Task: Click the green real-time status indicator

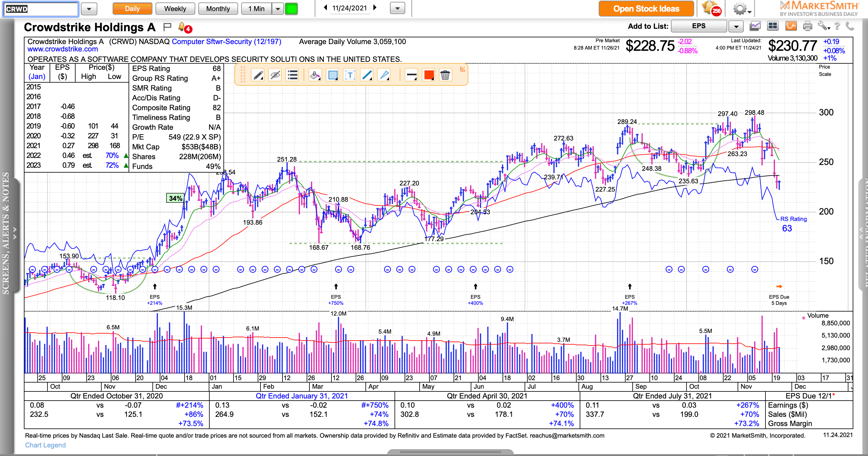Action: (x=291, y=9)
